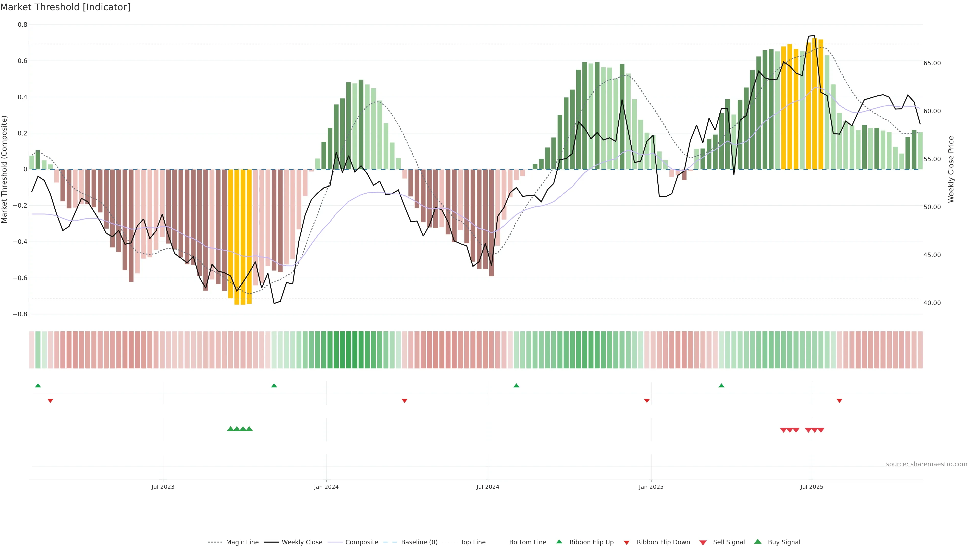Click Buy Signal green triangle in legend
Image resolution: width=980 pixels, height=551 pixels.
coord(758,542)
